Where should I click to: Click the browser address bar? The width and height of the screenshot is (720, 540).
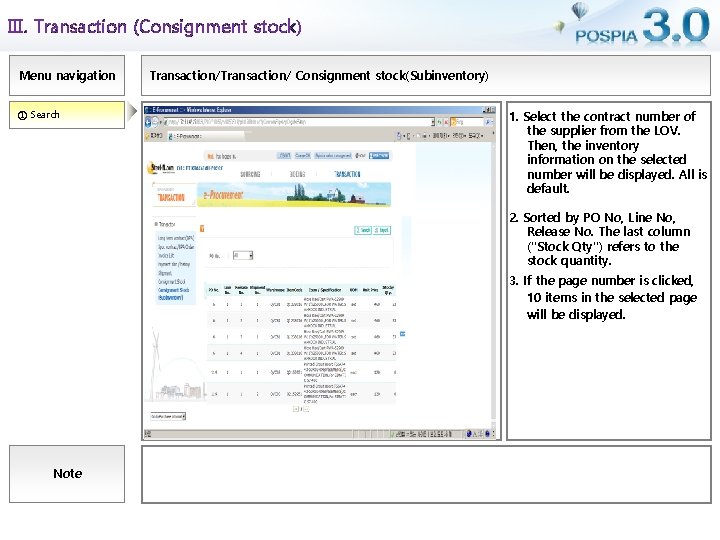coord(298,122)
